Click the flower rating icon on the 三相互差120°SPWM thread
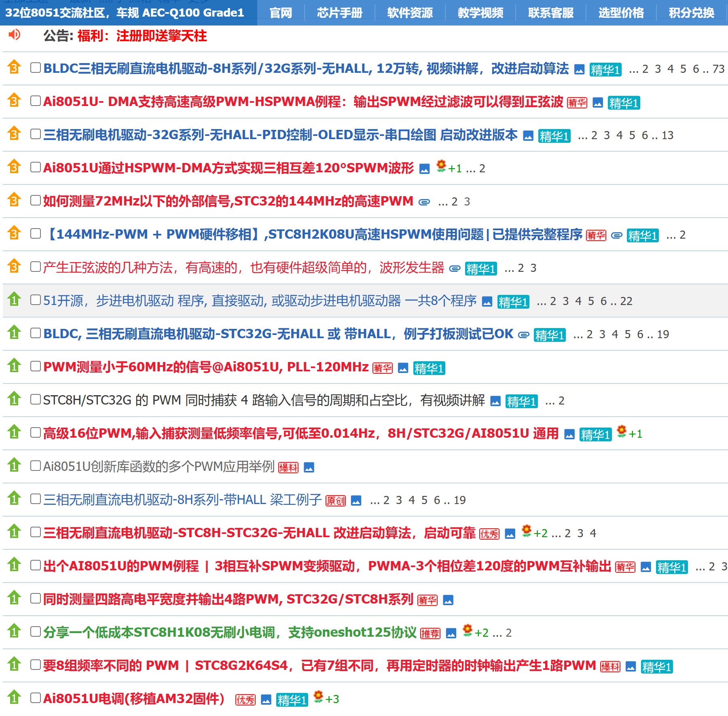The image size is (728, 716). 441,166
